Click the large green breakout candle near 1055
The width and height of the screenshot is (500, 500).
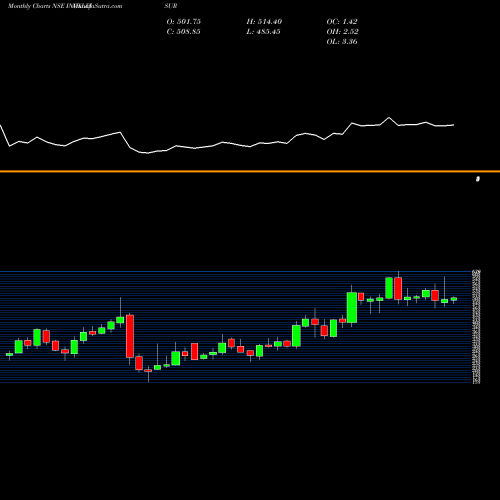pos(352,307)
